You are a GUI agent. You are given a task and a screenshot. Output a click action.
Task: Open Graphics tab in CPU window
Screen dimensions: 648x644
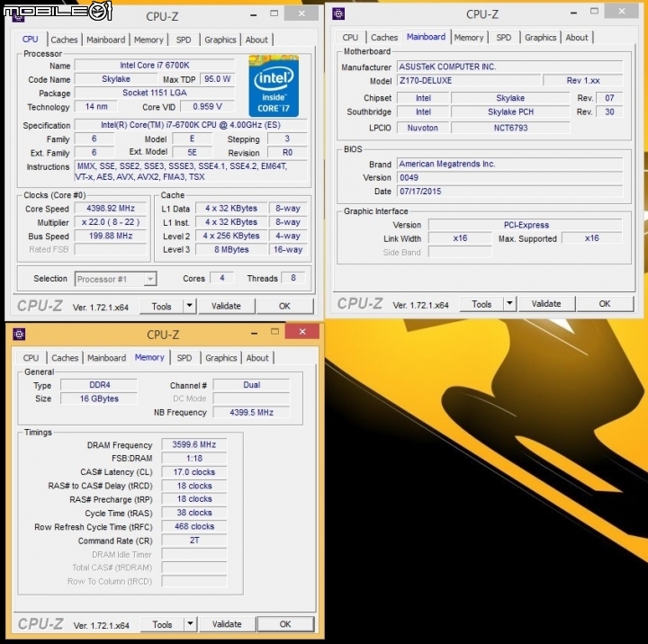click(220, 40)
